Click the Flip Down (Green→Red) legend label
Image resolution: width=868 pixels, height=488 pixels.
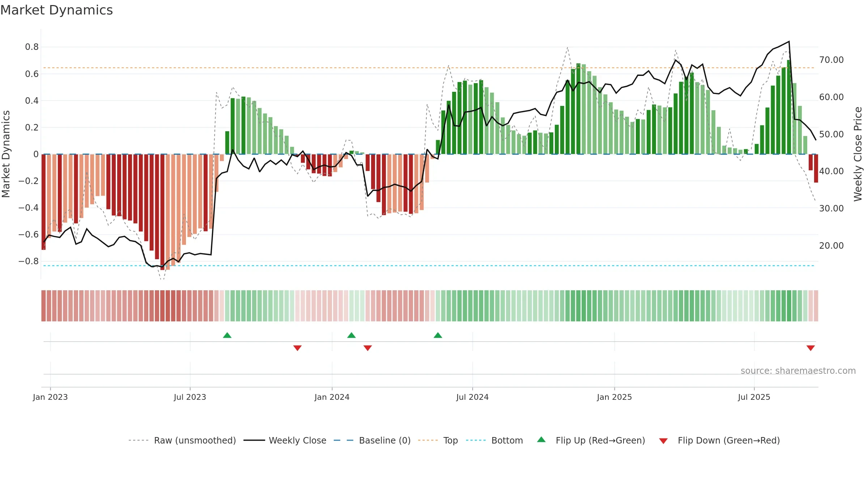tap(729, 440)
